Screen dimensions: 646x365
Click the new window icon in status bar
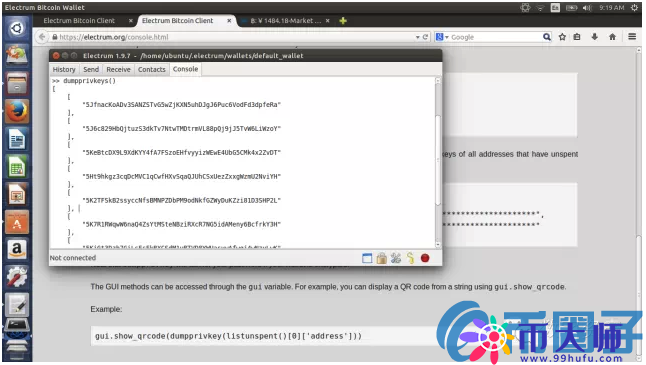click(367, 258)
